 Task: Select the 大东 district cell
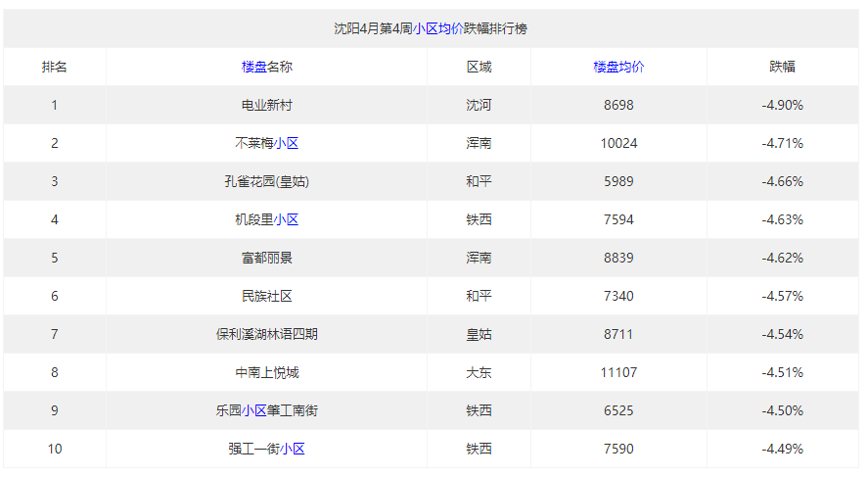[x=479, y=372]
